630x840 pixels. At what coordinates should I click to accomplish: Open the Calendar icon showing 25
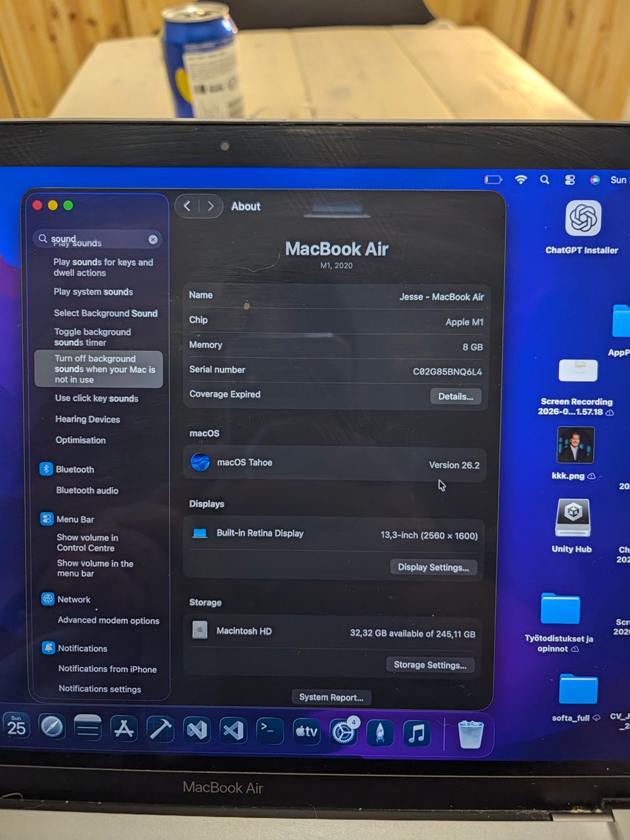click(16, 726)
